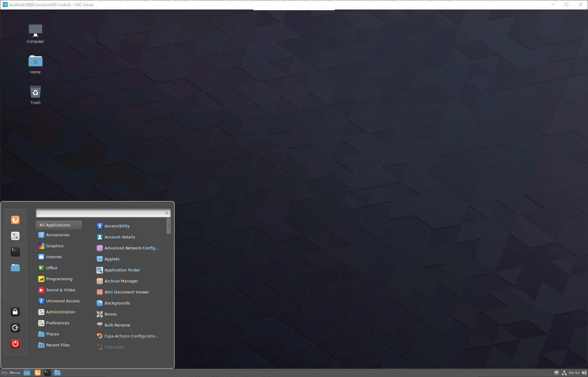
Task: Open the Archive Manager
Action: [121, 281]
